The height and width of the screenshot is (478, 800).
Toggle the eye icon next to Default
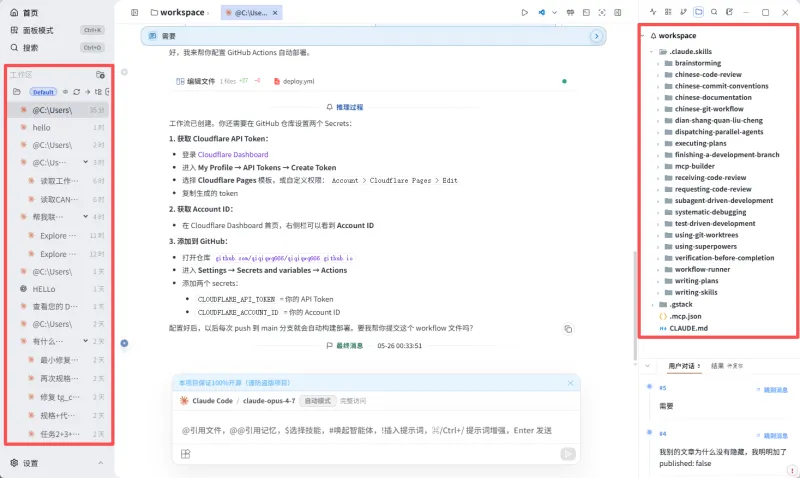coord(65,92)
